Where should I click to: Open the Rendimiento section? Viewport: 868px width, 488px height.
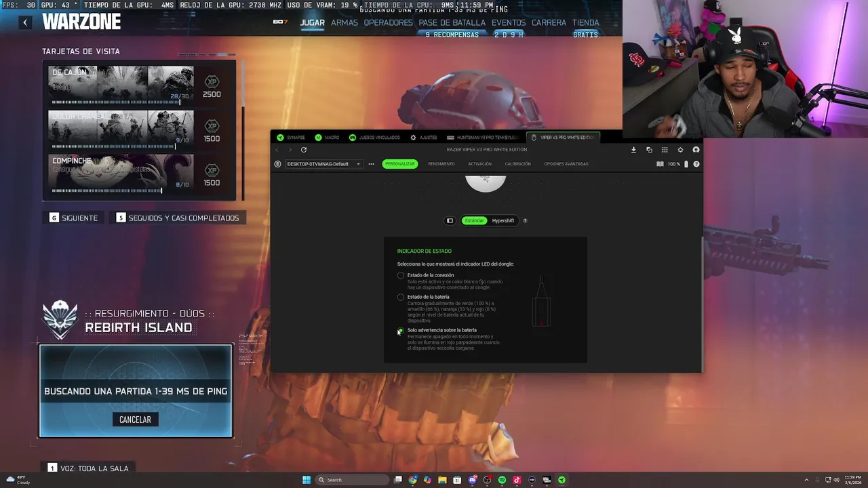tap(441, 164)
